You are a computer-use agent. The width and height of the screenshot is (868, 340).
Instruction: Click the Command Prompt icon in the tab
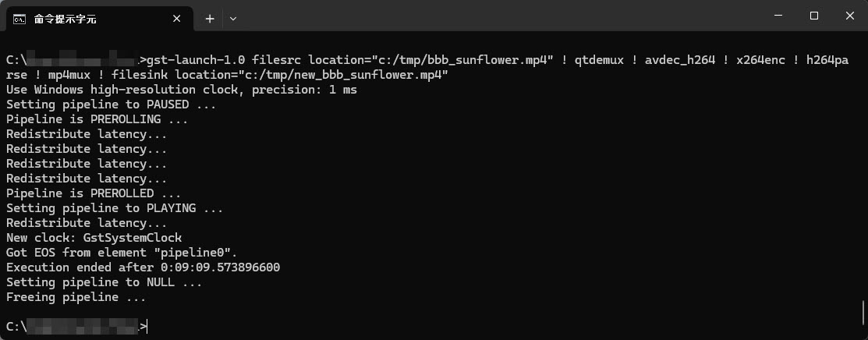19,19
